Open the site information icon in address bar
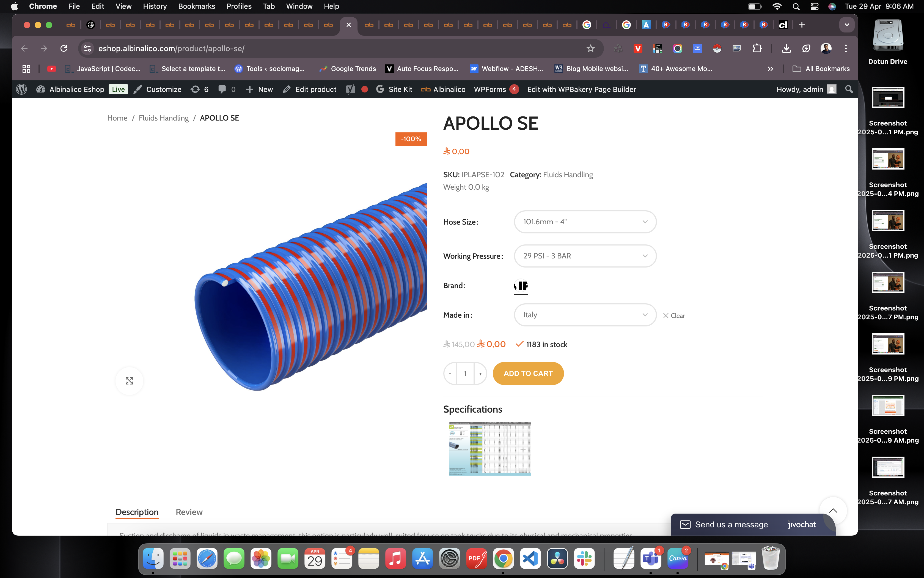Screen dimensions: 924x578 [87, 48]
